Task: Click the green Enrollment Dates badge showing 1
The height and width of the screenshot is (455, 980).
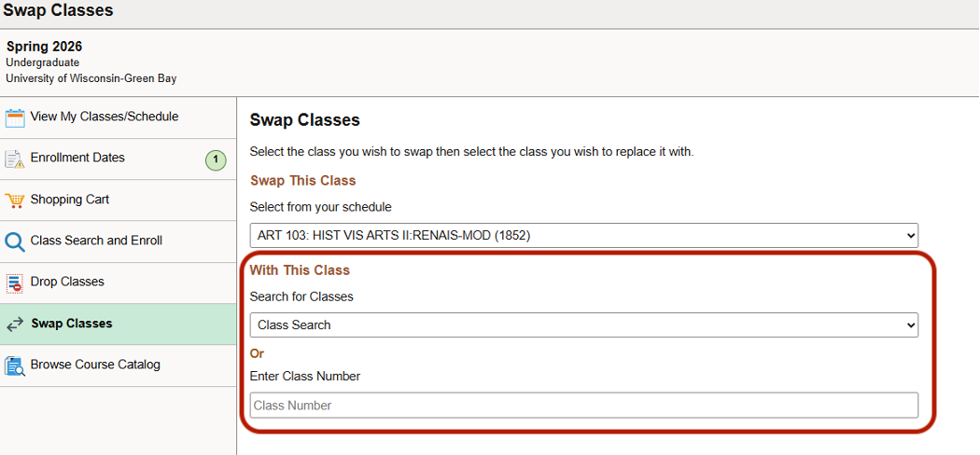Action: (x=216, y=160)
